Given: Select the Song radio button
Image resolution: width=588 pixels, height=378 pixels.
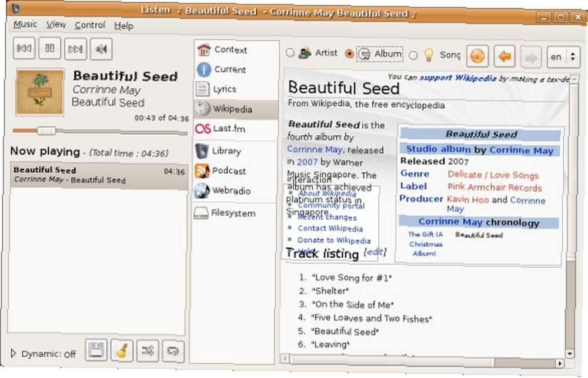Looking at the screenshot, I should [x=413, y=55].
